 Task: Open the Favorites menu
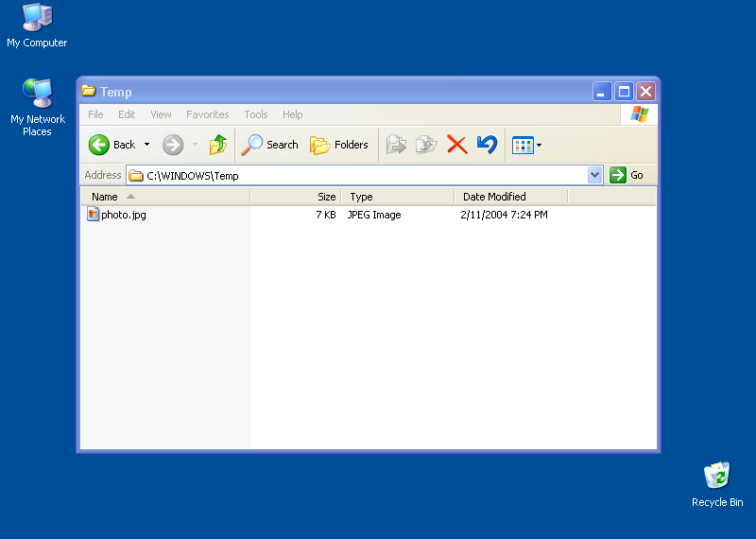pyautogui.click(x=207, y=114)
